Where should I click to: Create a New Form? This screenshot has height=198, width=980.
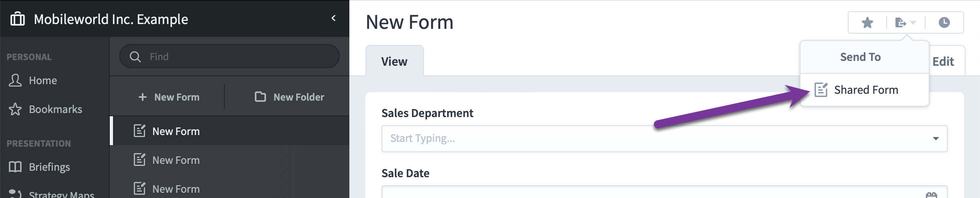tap(169, 97)
